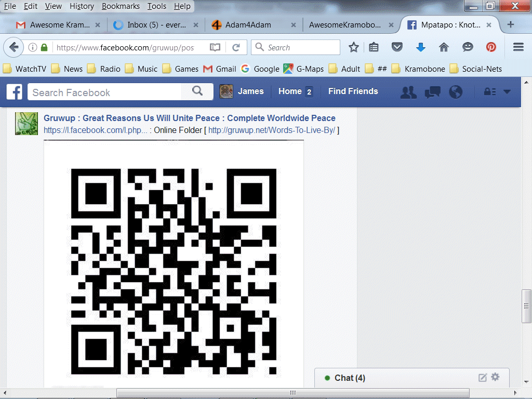Open the ## bookmarks folder
Screen dimensions: 532x399
coord(376,69)
